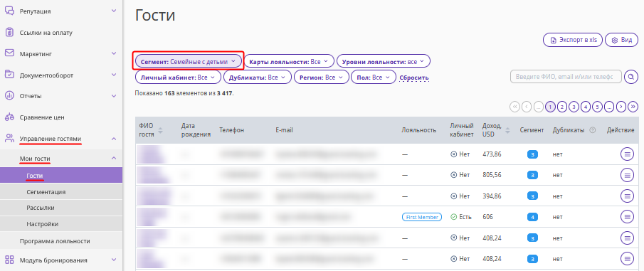This screenshot has width=644, height=271.
Task: Open action menu for First Member guest row
Action: pyautogui.click(x=627, y=216)
